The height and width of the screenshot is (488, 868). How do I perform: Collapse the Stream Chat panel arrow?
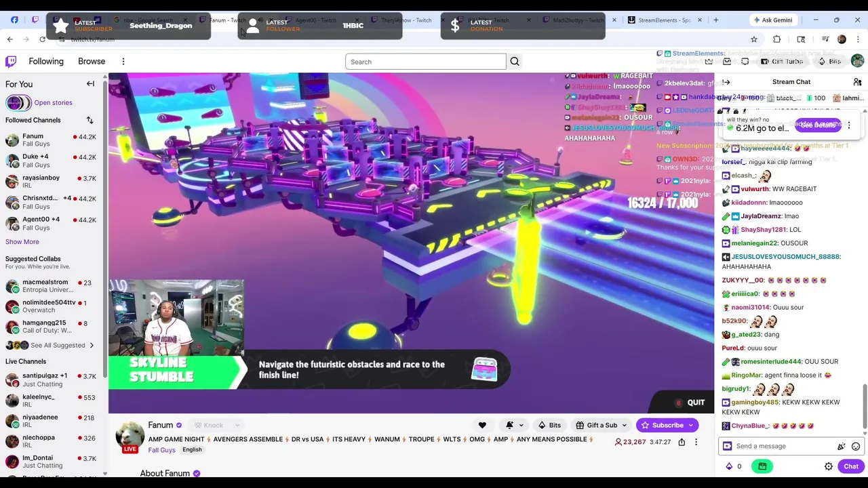[726, 82]
